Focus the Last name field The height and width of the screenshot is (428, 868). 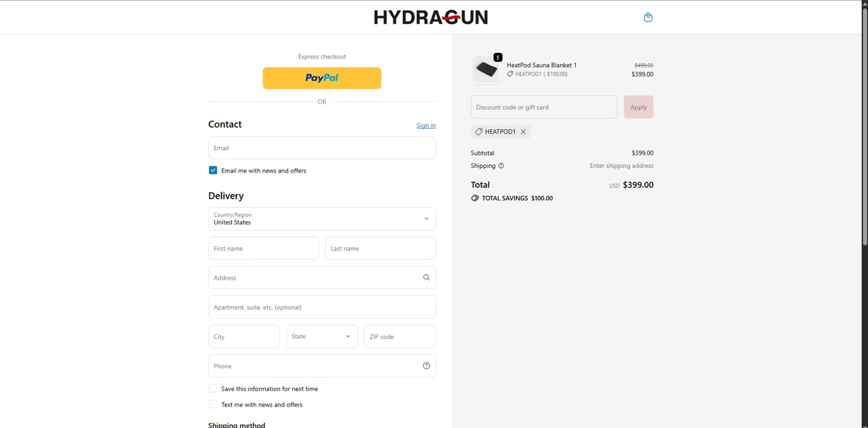point(380,248)
